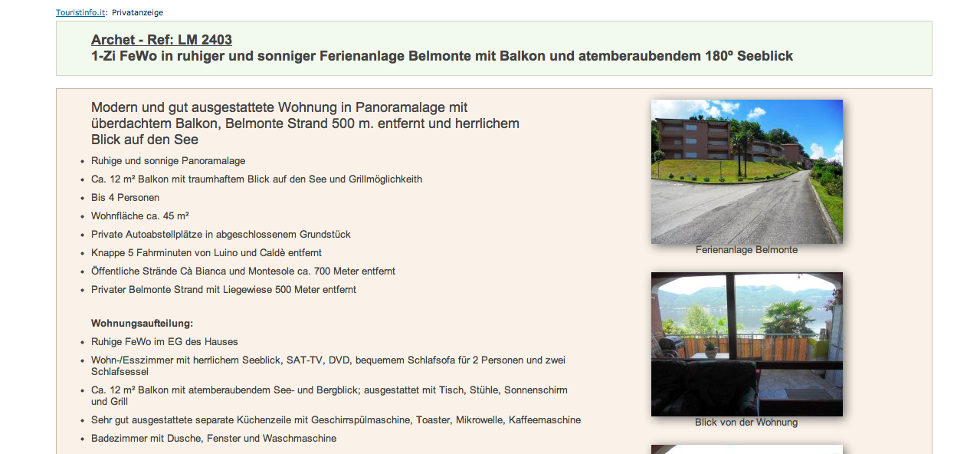The image size is (980, 454).
Task: Click the 1-Zi FeWo Ferienanlage Belmonte subtitle
Action: click(x=441, y=56)
